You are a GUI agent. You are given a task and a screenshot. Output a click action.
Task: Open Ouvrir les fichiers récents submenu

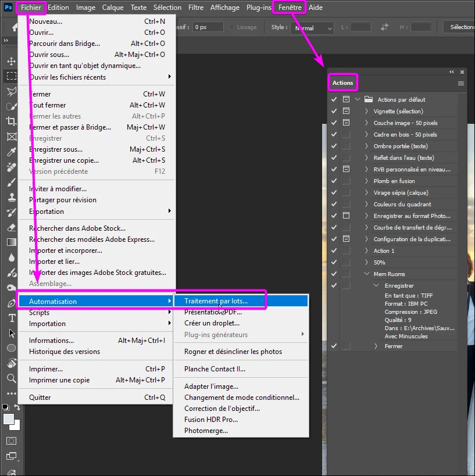pyautogui.click(x=97, y=77)
